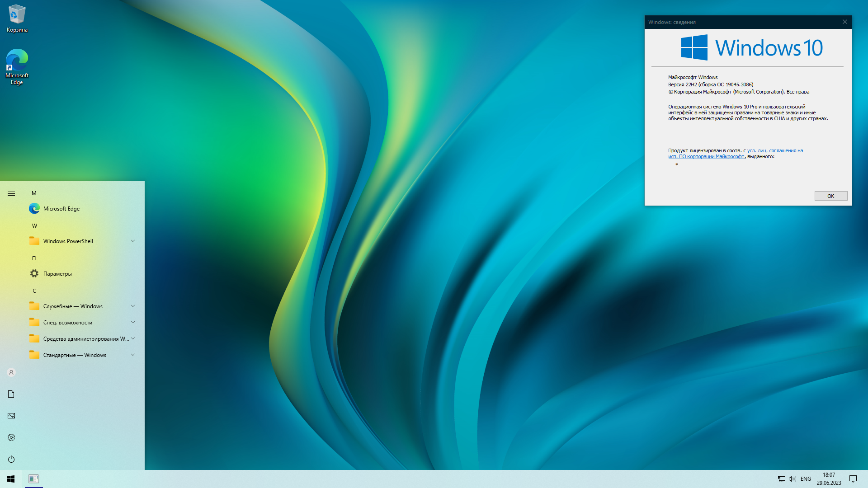The height and width of the screenshot is (488, 868).
Task: Switch the ENG input language indicator
Action: (806, 479)
